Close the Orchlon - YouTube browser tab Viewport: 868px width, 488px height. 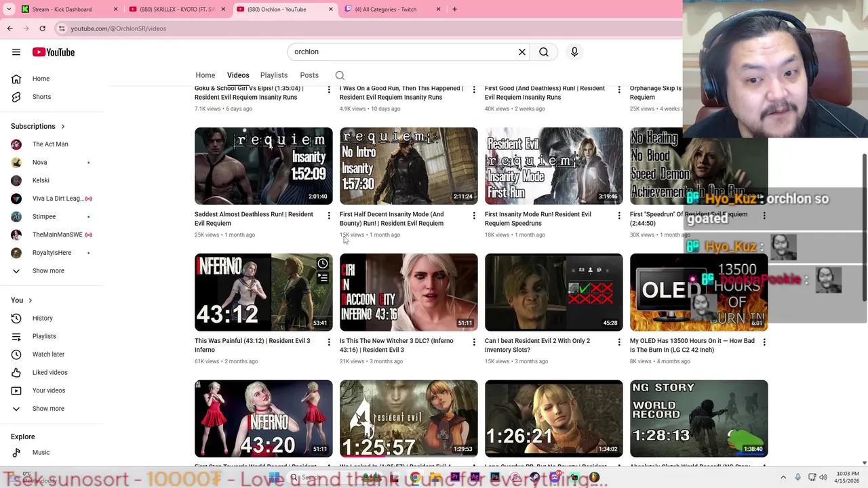(x=331, y=9)
